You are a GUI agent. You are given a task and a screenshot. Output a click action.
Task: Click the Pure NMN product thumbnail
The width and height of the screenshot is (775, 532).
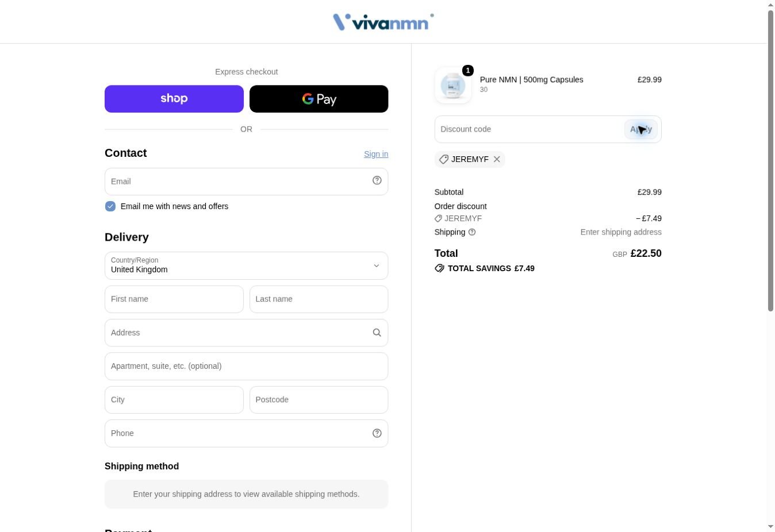pyautogui.click(x=453, y=85)
